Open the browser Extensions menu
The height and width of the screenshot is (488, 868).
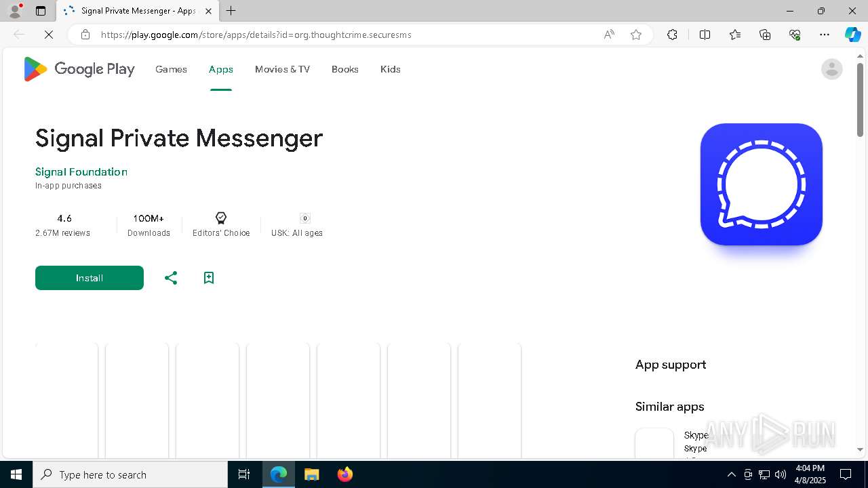(x=672, y=35)
